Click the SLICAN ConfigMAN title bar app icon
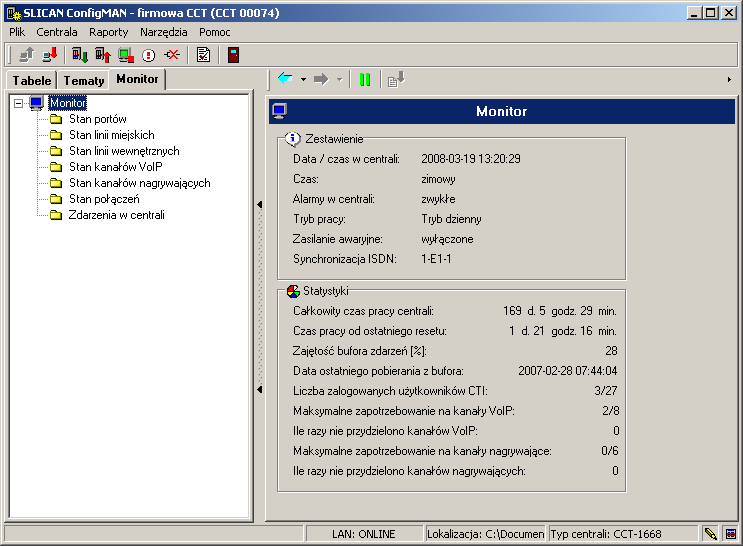This screenshot has height=546, width=743. coord(14,13)
